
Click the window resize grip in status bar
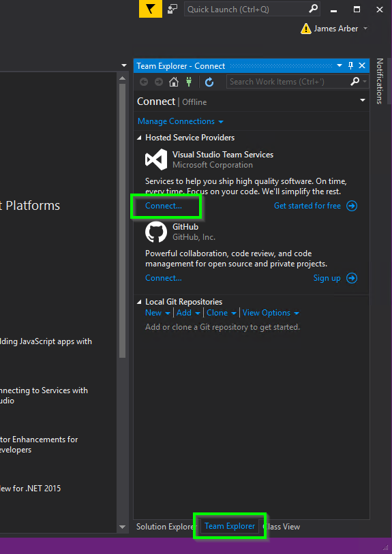386,548
